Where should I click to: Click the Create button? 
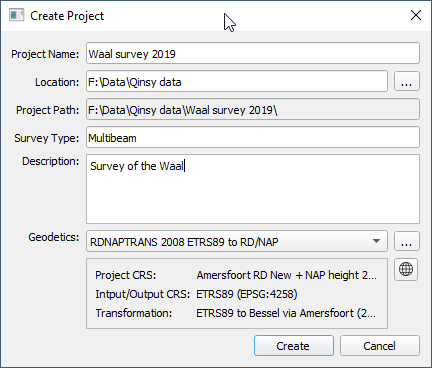294,346
